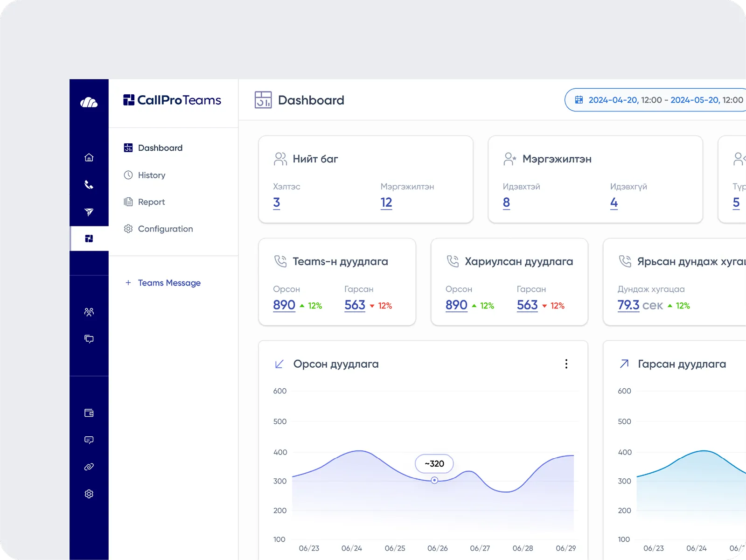Image resolution: width=746 pixels, height=560 pixels.
Task: Open the Configuration menu item
Action: click(159, 229)
